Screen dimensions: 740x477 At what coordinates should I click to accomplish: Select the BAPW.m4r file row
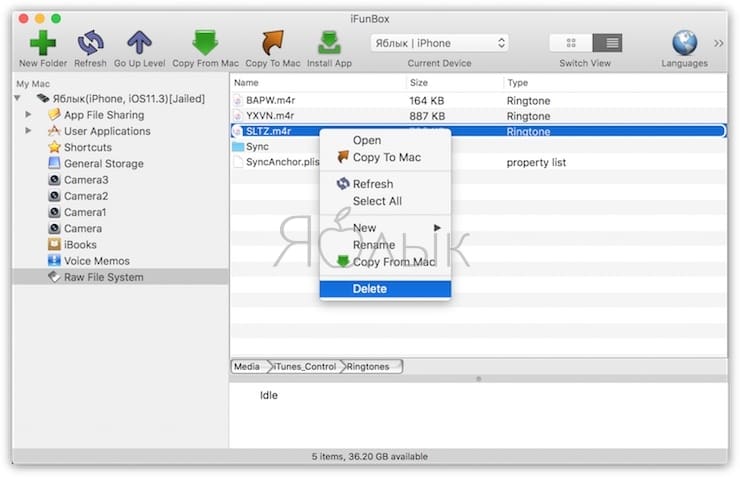pos(478,100)
